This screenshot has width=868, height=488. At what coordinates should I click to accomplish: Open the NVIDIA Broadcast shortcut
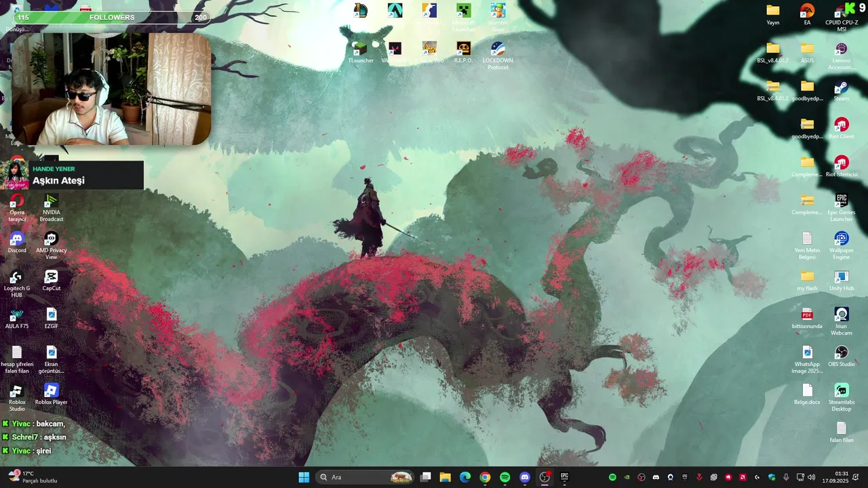[52, 207]
